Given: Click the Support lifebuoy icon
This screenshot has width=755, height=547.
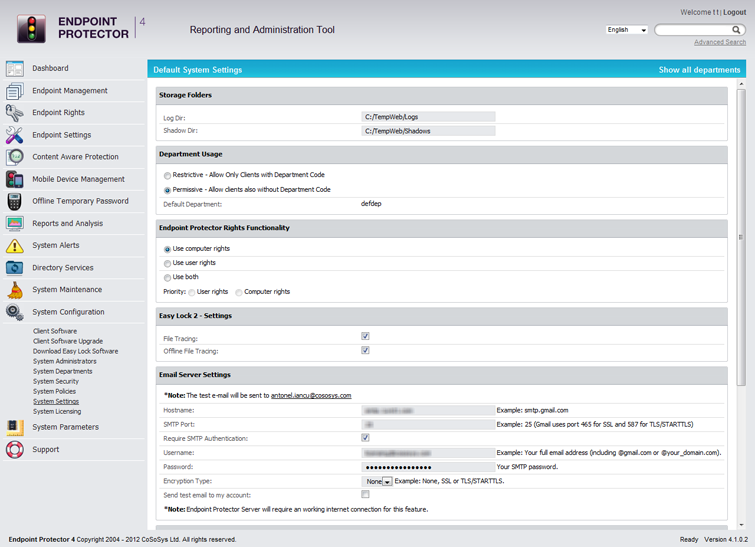Looking at the screenshot, I should coord(14,449).
